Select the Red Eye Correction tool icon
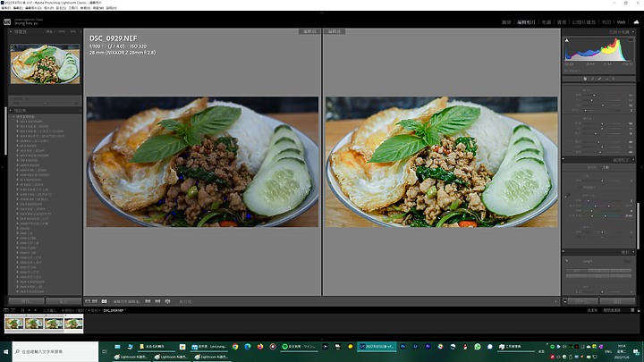The width and height of the screenshot is (644, 362). (x=606, y=79)
